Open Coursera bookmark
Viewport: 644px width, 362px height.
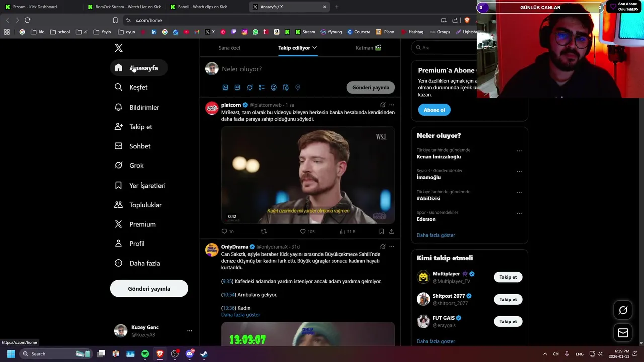pyautogui.click(x=358, y=32)
